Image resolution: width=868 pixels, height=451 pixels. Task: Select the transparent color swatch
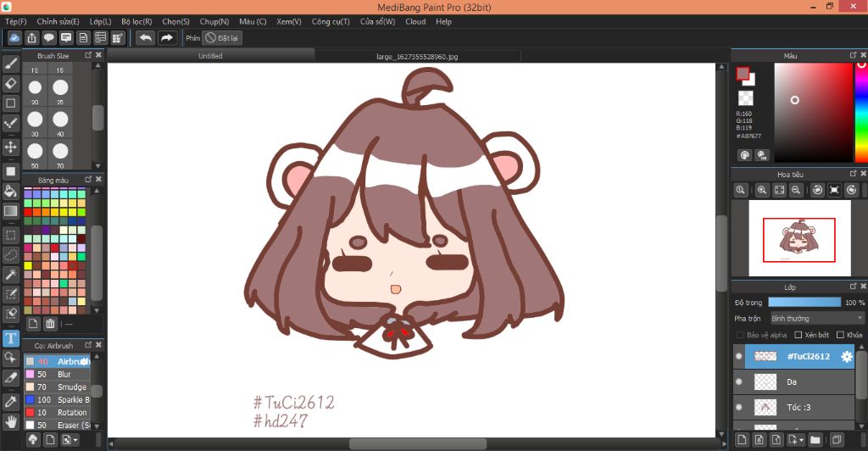[x=746, y=98]
